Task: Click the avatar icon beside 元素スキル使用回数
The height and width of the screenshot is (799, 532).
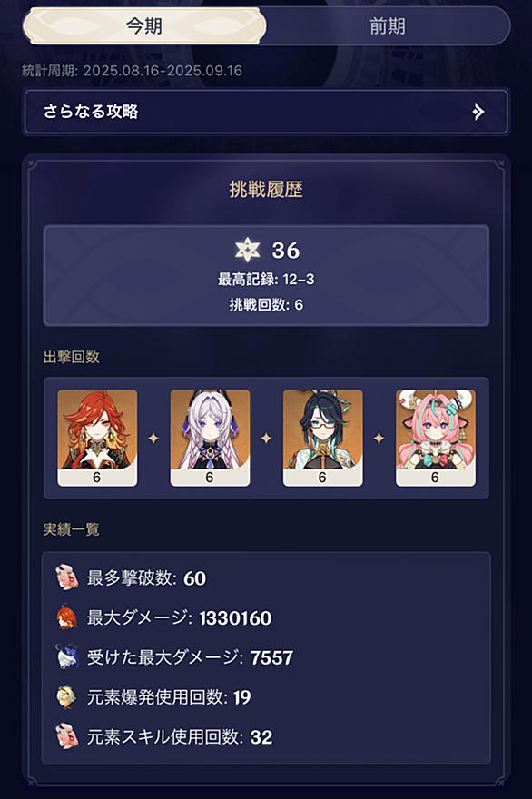Action: (x=67, y=736)
